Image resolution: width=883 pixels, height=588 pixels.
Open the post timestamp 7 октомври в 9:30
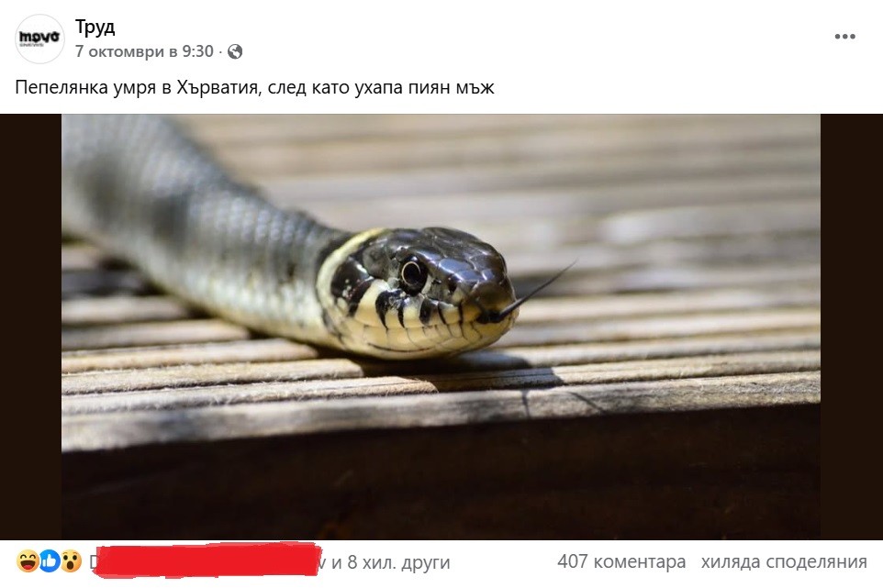point(144,51)
